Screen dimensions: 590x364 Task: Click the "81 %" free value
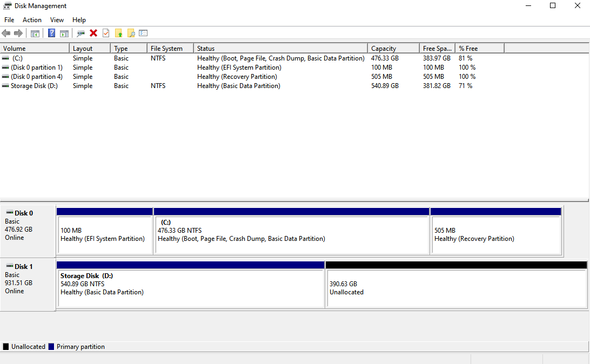[x=465, y=58]
